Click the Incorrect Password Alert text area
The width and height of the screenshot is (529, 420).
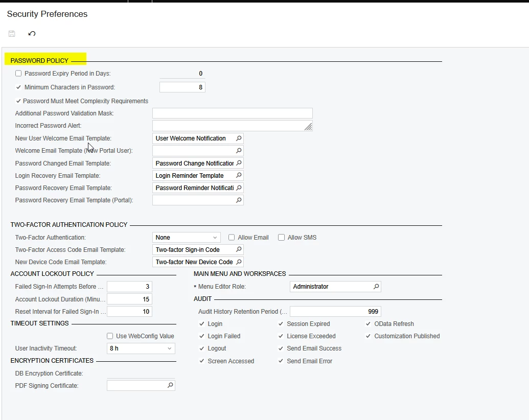(x=233, y=126)
